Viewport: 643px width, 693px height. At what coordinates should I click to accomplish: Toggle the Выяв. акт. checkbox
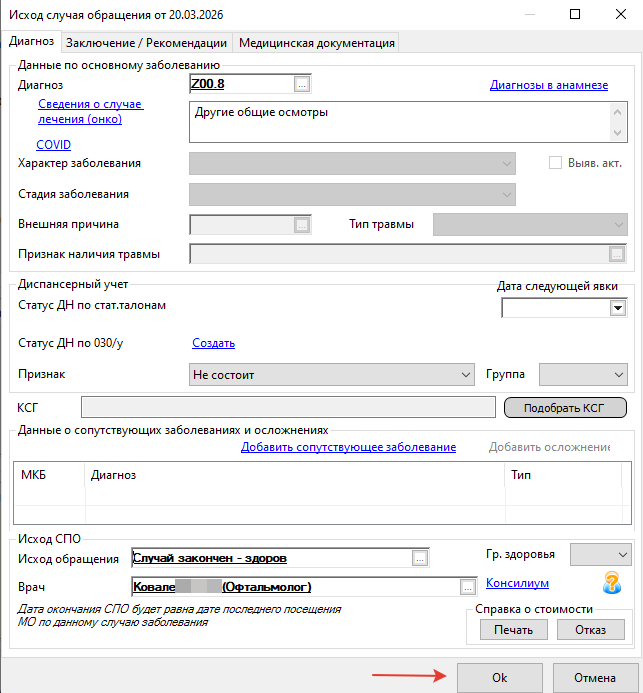555,163
